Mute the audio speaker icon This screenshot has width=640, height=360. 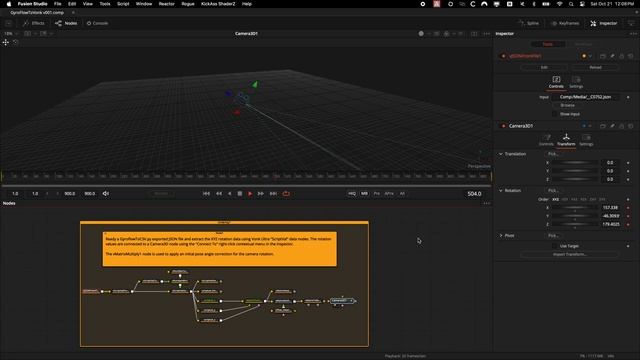pos(106,193)
